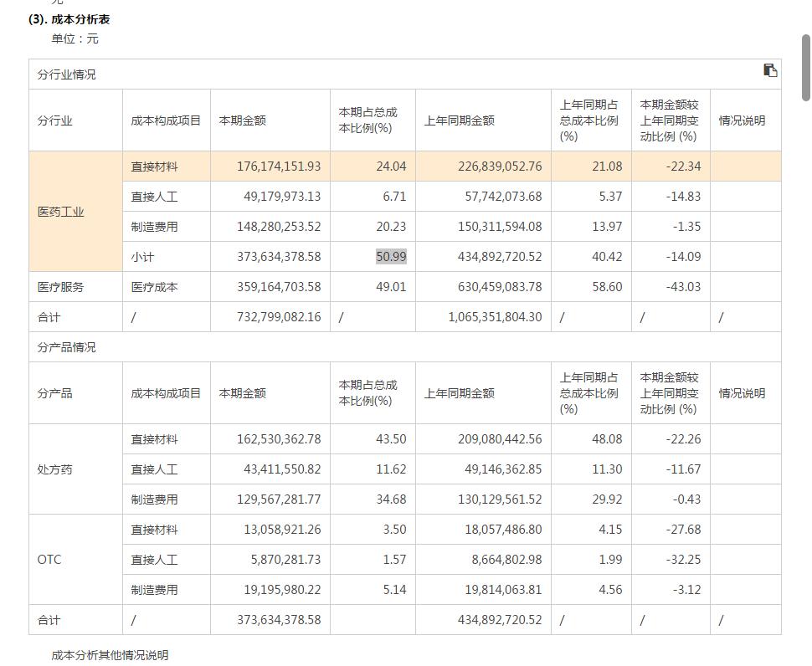
Task: Click the 制造费用 cost item cell
Action: point(152,226)
